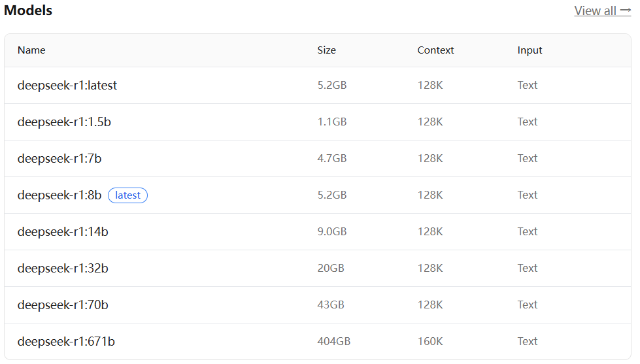Viewport: 640px width, 364px height.
Task: Click Text in the deepseek-r1:70b row
Action: point(528,305)
